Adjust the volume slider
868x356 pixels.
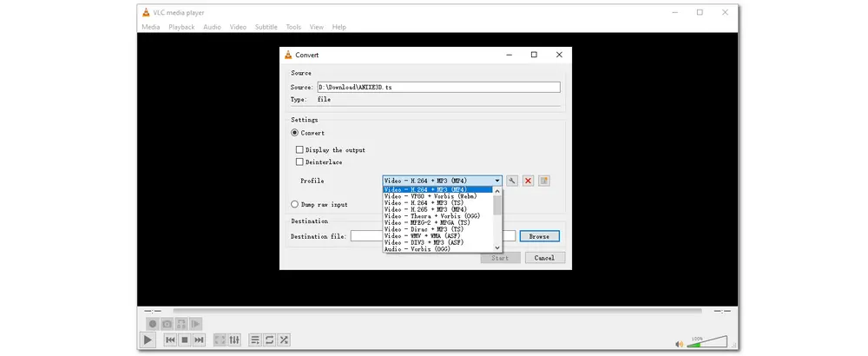(707, 341)
